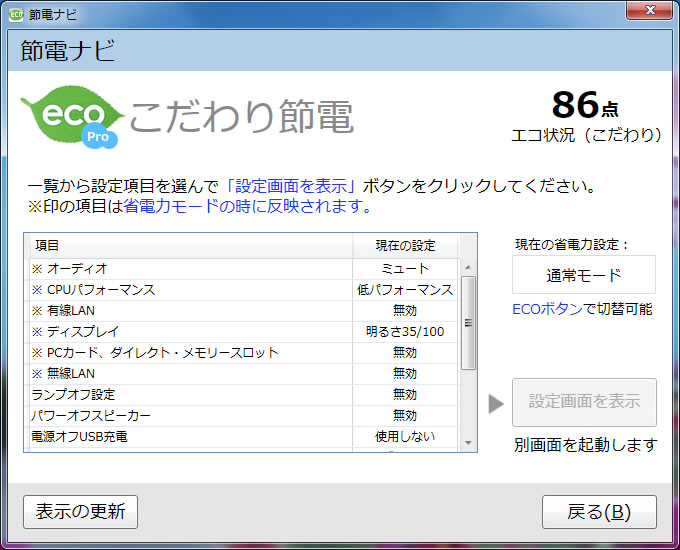Click the 通常モード power setting box

tap(583, 275)
